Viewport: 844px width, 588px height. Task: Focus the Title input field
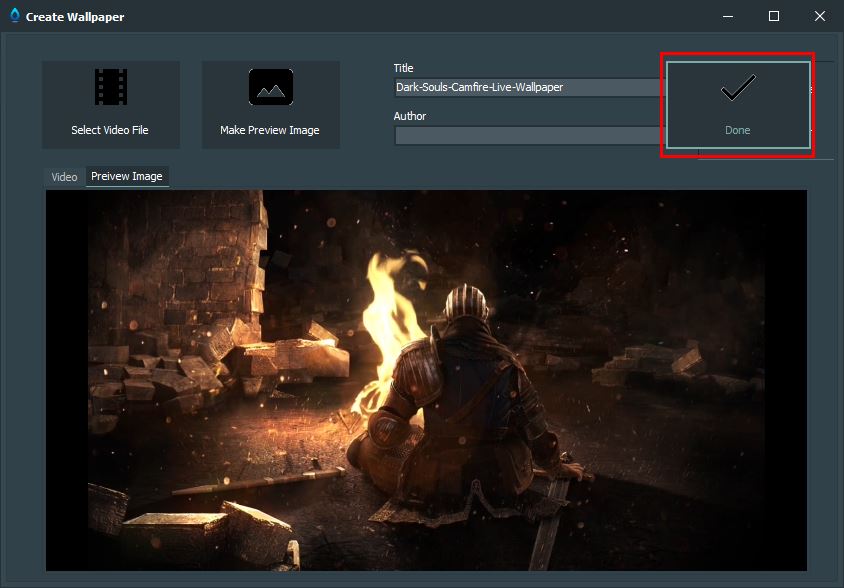point(530,87)
